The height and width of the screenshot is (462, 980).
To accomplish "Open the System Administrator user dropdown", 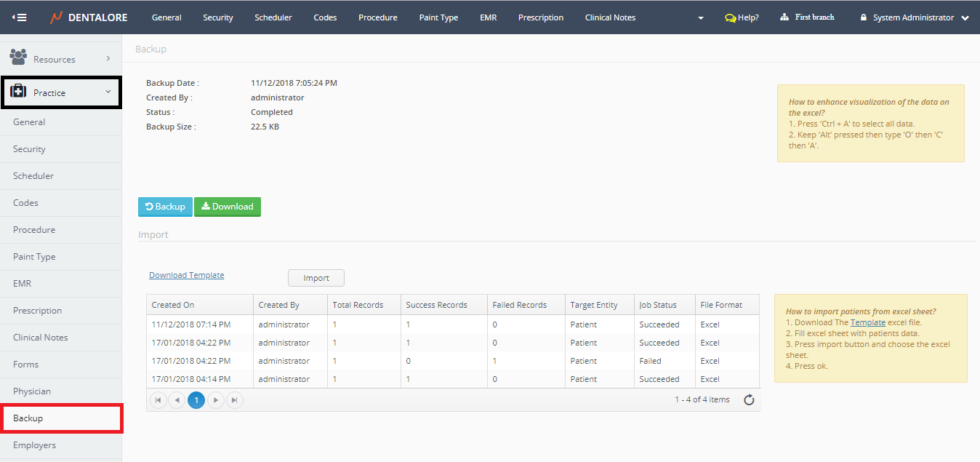I will 964,18.
